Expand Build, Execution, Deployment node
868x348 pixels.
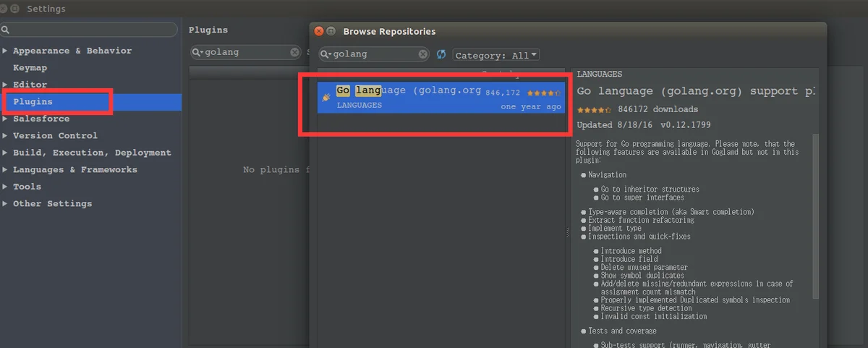[x=6, y=153]
